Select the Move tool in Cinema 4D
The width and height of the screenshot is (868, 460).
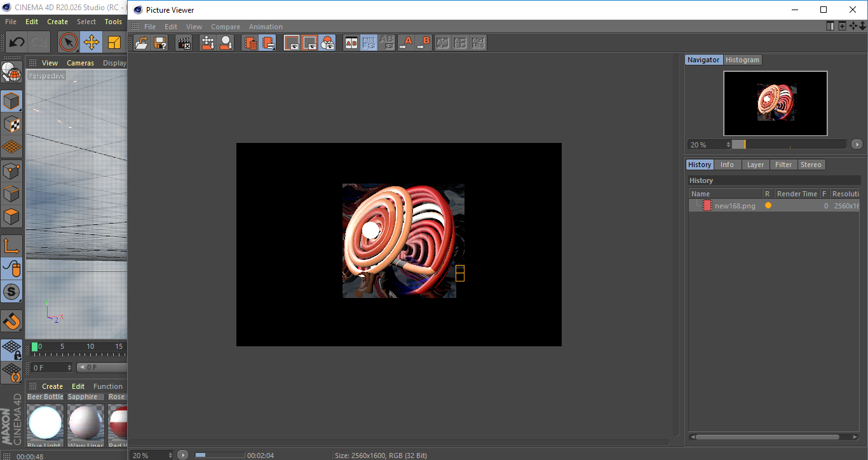click(x=92, y=43)
